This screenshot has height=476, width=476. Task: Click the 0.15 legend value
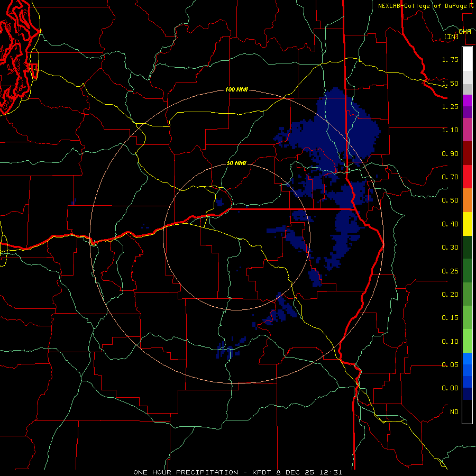450,318
